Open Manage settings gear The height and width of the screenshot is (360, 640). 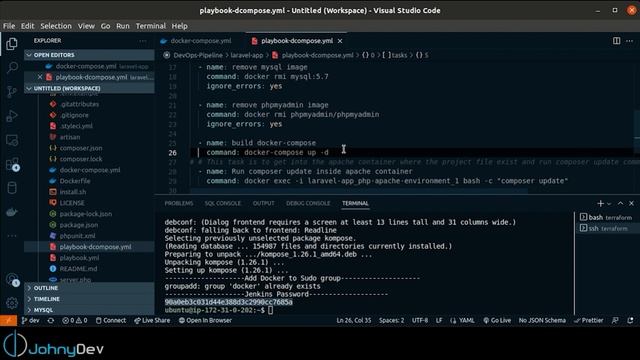(12, 303)
